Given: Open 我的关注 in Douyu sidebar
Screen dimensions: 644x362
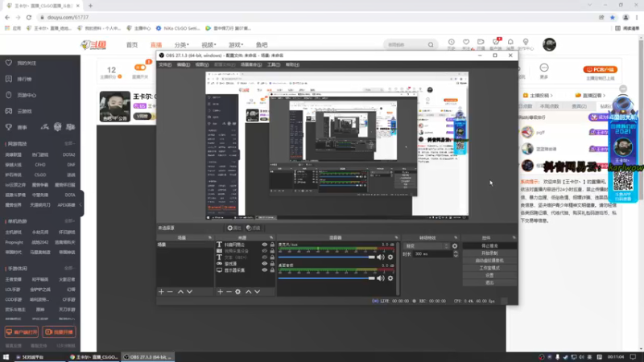Looking at the screenshot, I should coord(27,64).
